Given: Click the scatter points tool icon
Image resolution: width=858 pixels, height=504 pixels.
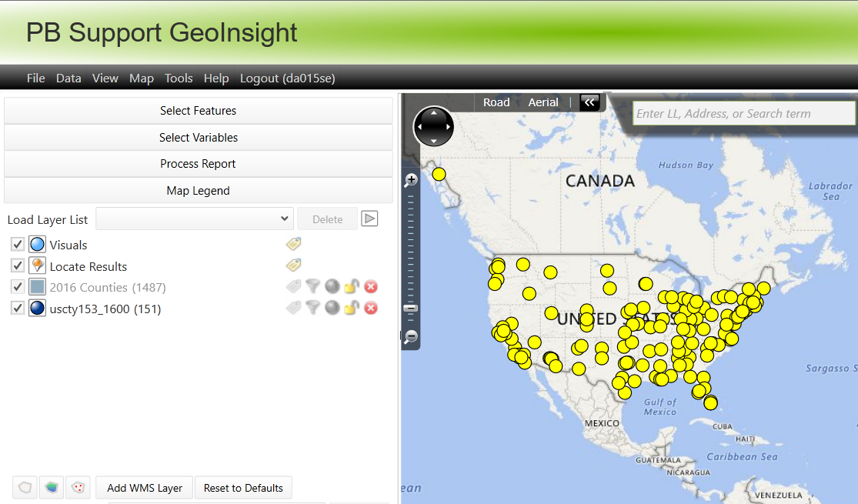Looking at the screenshot, I should click(78, 487).
